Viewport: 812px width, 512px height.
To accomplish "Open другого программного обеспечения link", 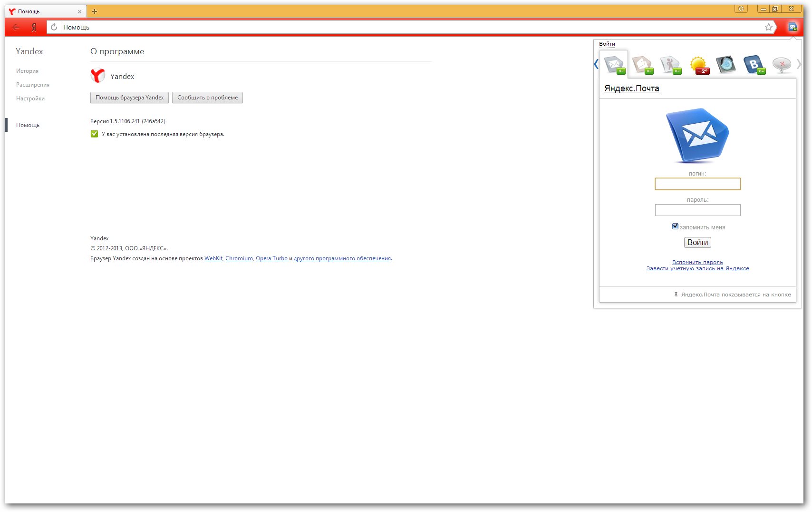I will (342, 258).
